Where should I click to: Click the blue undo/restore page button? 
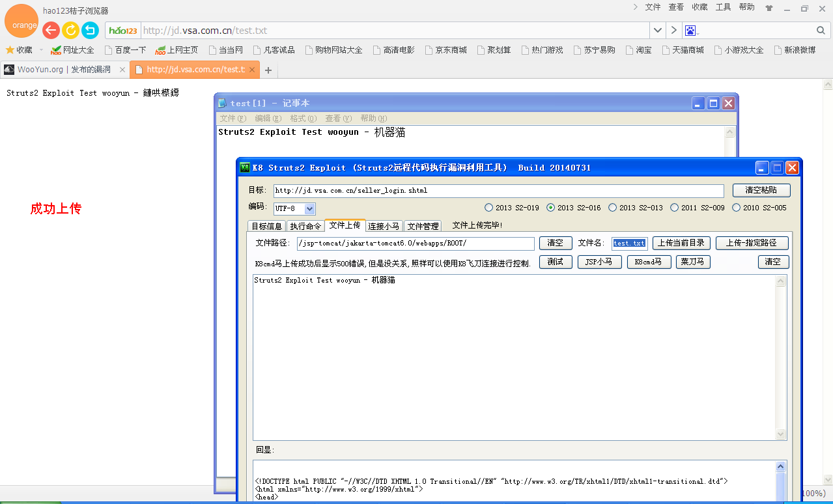(x=90, y=30)
